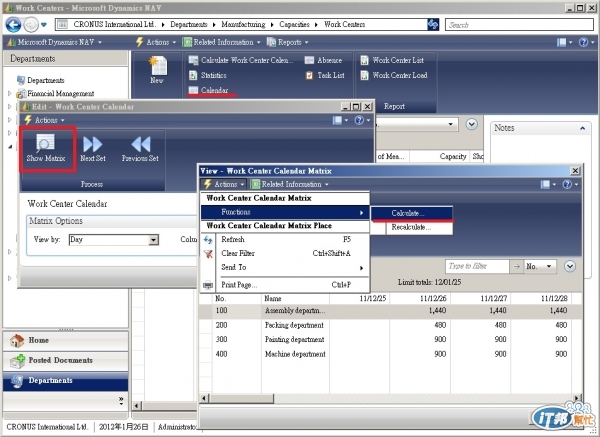Screen dimensions: 600x437
Task: Open Related Information menu in main window
Action: point(222,42)
